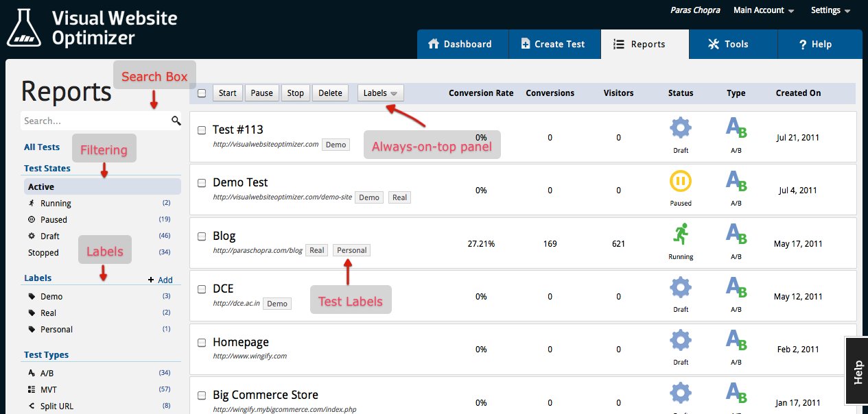The width and height of the screenshot is (868, 414).
Task: Click the Paused status icon for Demo Test
Action: [x=680, y=181]
